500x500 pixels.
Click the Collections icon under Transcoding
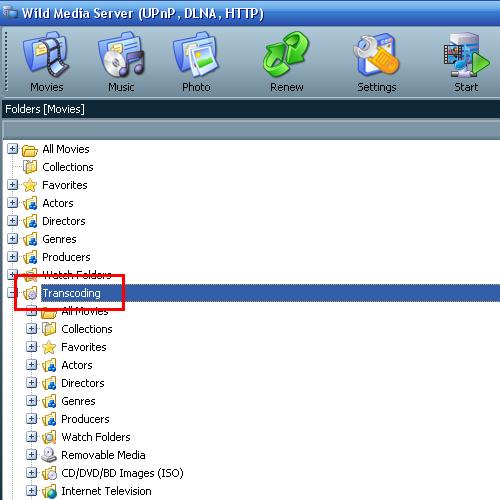[49, 329]
